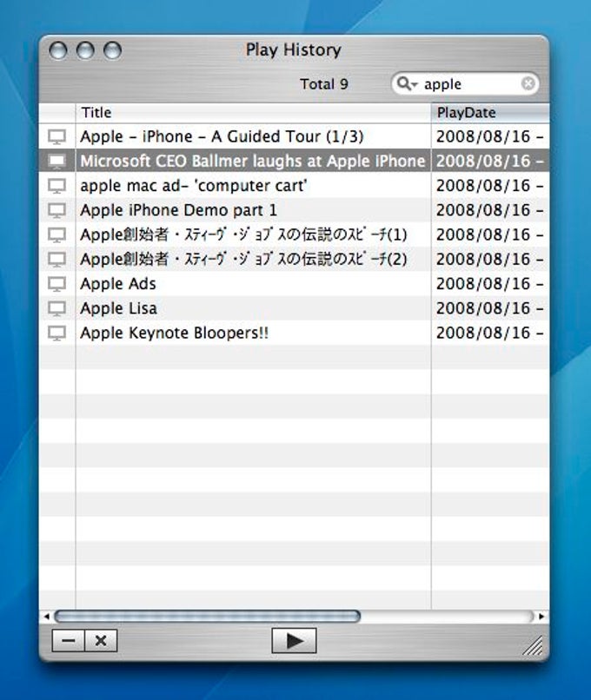This screenshot has width=591, height=700.
Task: Select the "Apple Ads" title
Action: 118,284
